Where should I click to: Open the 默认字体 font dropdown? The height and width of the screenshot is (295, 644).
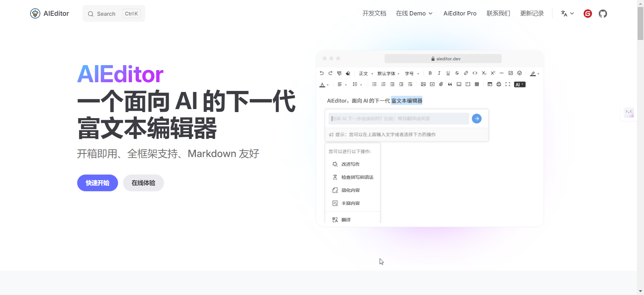[388, 73]
